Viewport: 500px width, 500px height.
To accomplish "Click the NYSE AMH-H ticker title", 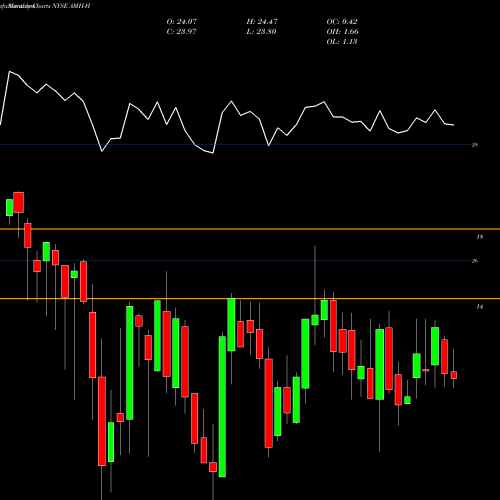I will pyautogui.click(x=71, y=6).
